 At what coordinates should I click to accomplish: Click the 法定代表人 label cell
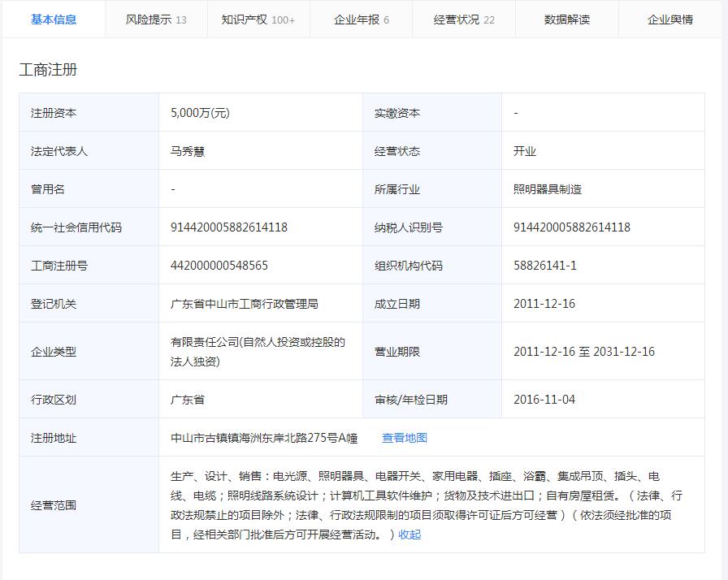[89, 151]
